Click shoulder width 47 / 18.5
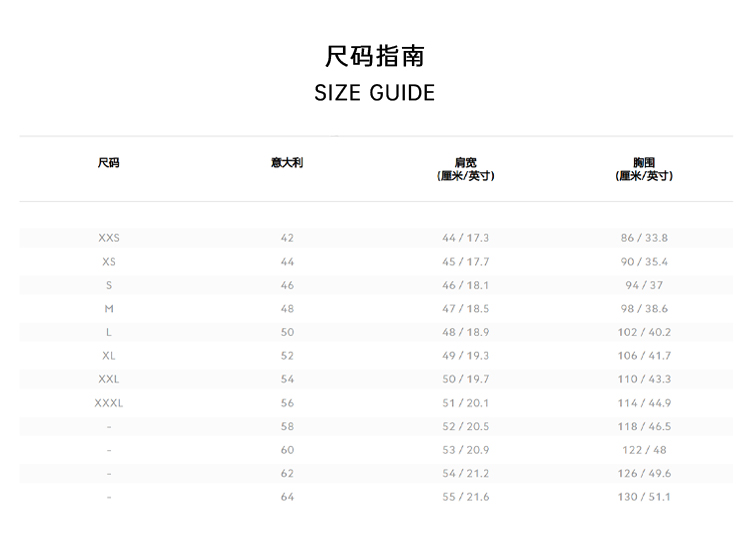Viewport: 750px width, 552px height. click(465, 309)
